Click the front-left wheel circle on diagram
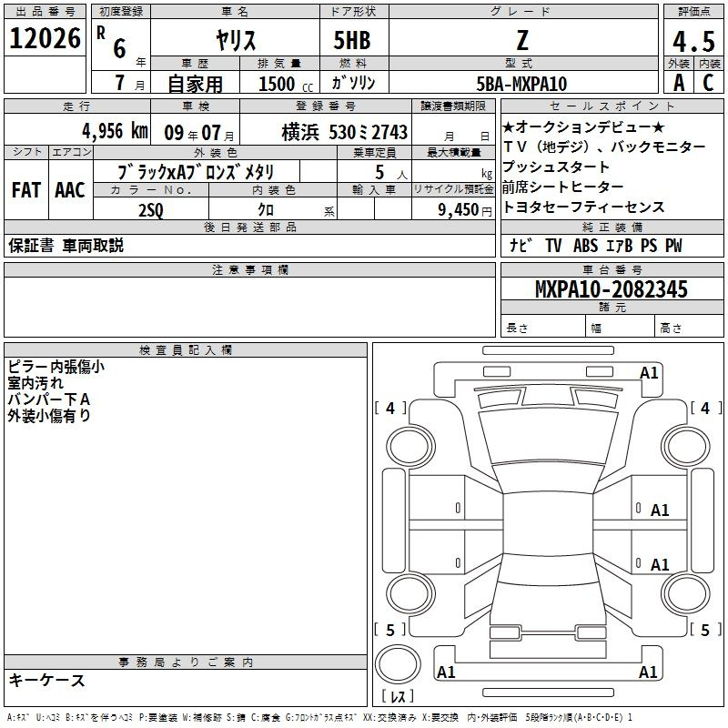 click(x=409, y=446)
